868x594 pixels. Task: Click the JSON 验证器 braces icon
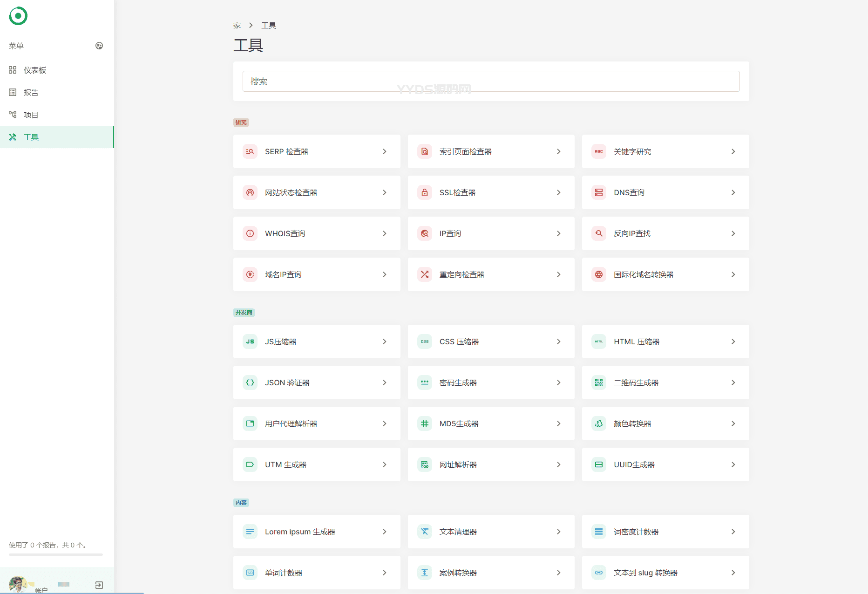pyautogui.click(x=250, y=382)
